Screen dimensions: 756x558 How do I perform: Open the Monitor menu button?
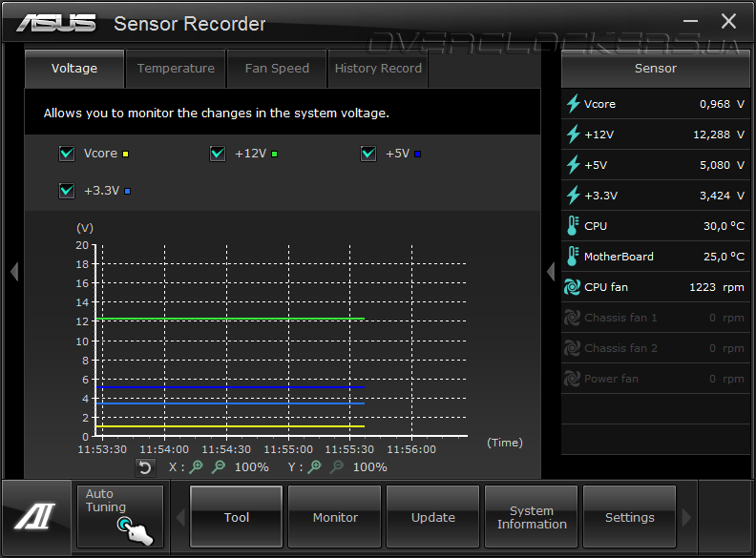click(335, 517)
